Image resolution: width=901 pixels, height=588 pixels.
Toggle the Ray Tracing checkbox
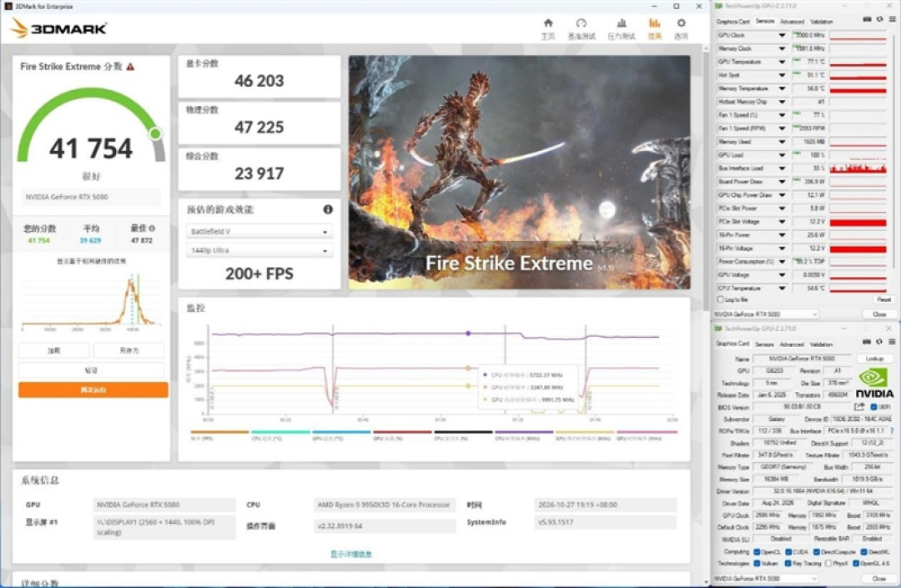pos(788,563)
